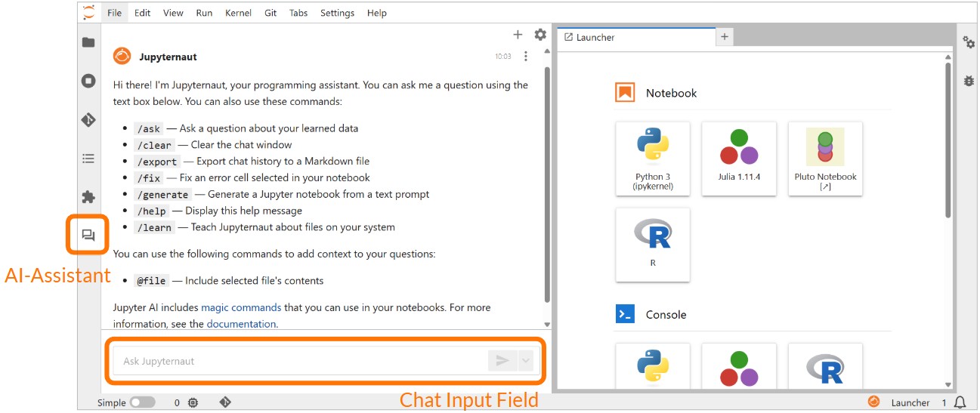The image size is (980, 413).
Task: Open the documentation link
Action: pos(241,324)
